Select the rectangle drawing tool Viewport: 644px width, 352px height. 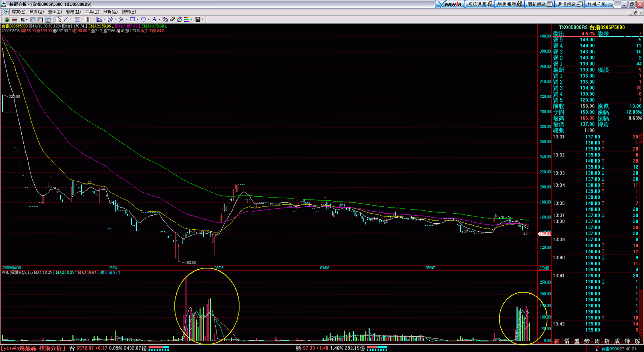pos(132,19)
